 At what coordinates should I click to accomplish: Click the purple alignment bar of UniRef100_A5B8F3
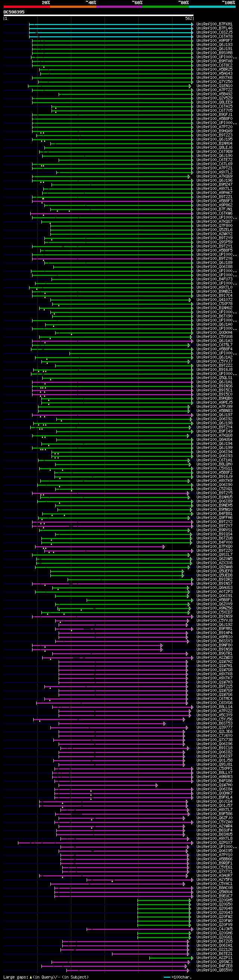click(x=112, y=201)
